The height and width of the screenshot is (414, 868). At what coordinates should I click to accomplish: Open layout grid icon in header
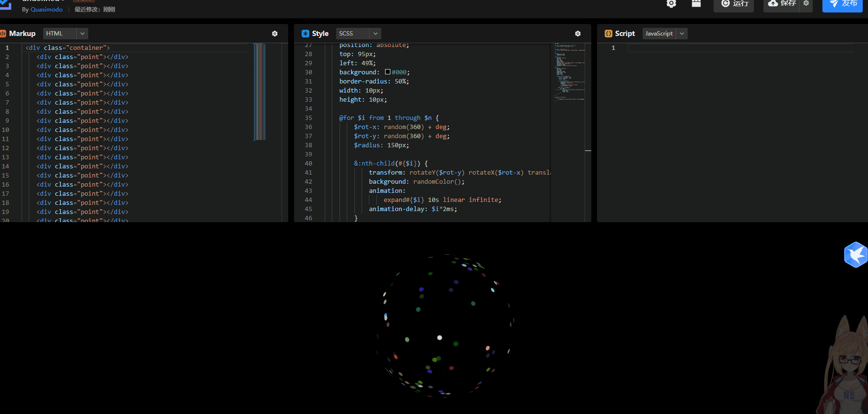click(x=696, y=3)
